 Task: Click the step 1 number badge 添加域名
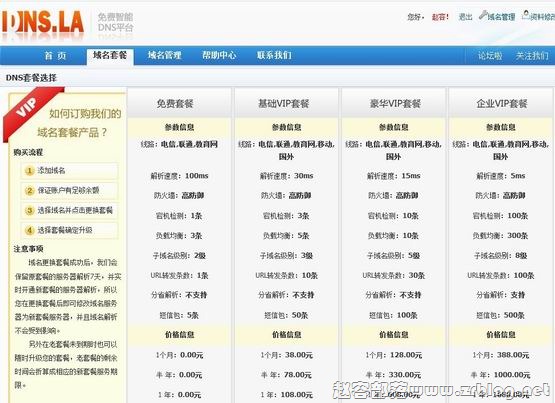pos(29,171)
